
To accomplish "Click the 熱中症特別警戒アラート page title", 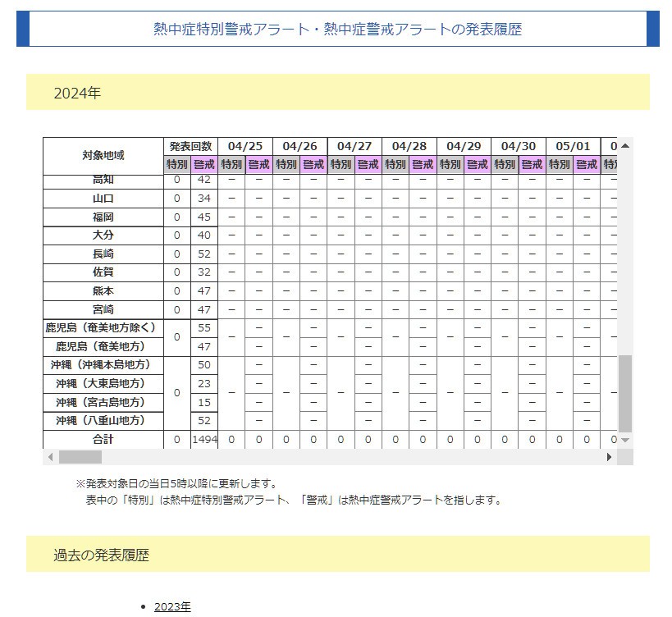I will (338, 30).
